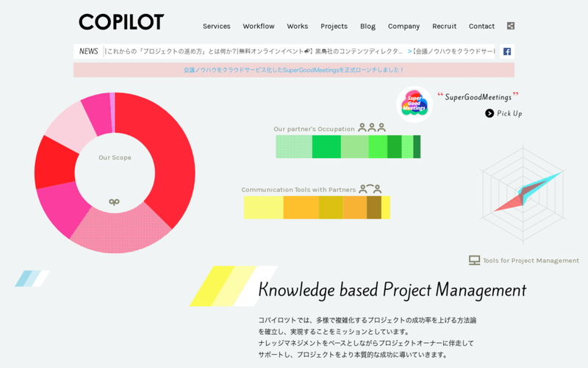Click the Communication Tools with Partners label
The image size is (588, 368).
click(x=298, y=190)
